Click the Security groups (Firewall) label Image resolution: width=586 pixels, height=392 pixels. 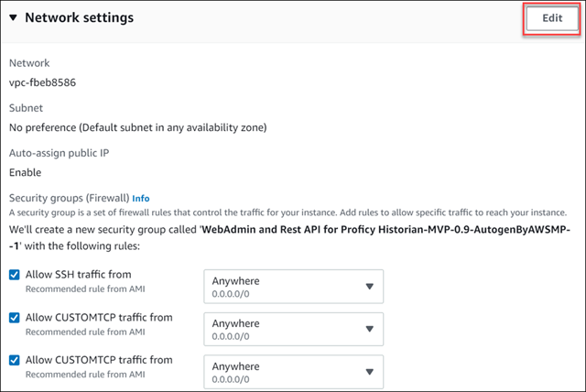point(70,198)
